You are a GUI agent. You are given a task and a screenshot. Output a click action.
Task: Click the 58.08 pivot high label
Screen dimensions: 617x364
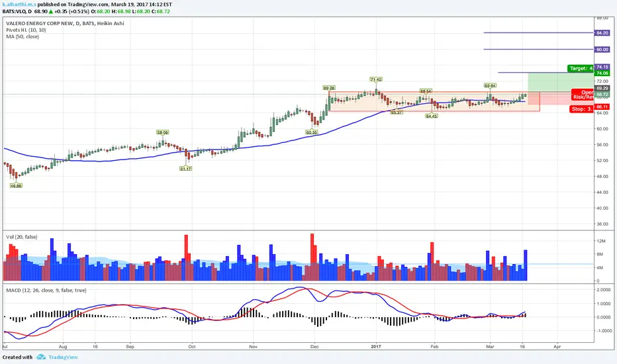pos(162,132)
